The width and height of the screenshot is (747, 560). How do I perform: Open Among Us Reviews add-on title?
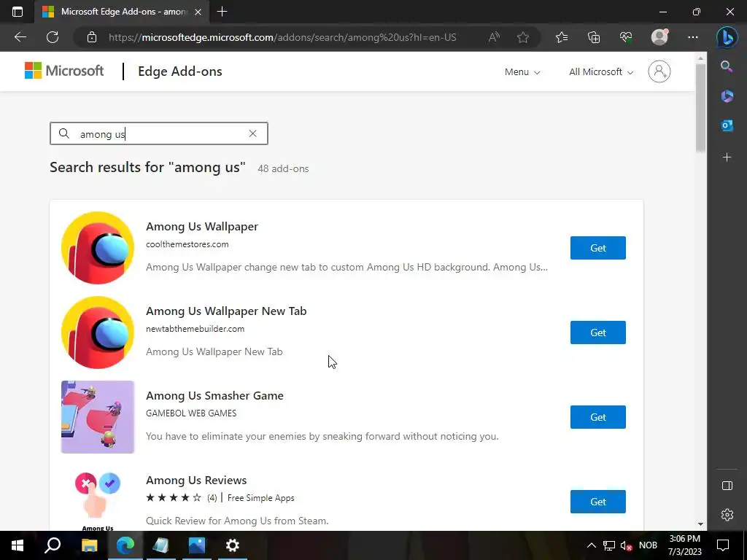coord(196,480)
